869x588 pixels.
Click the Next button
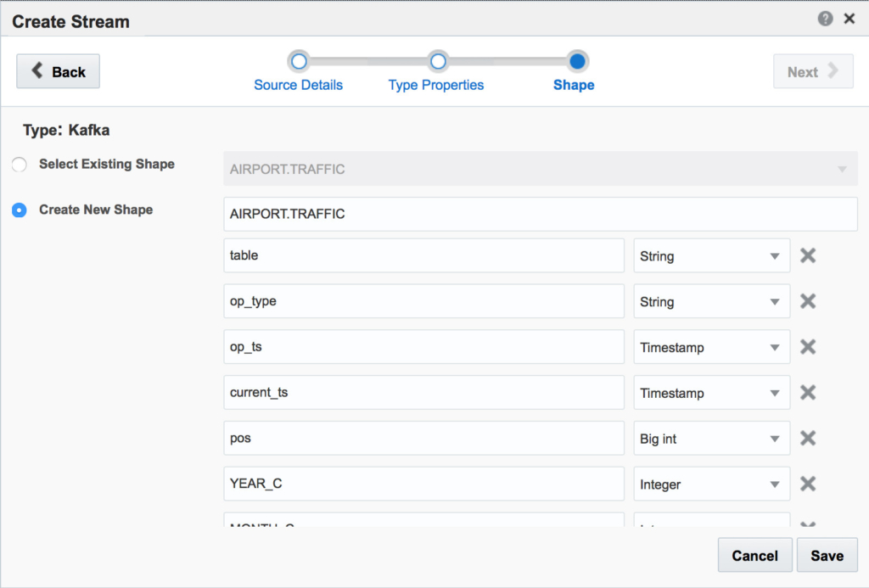coord(813,71)
